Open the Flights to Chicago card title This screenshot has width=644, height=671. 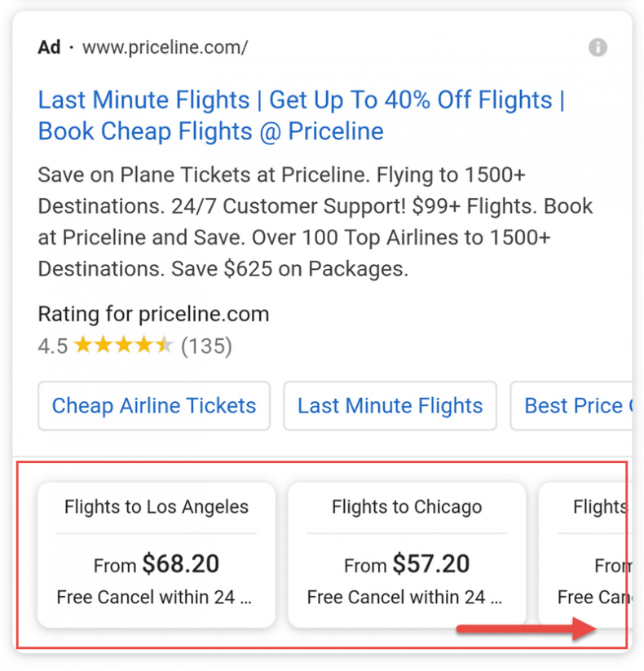(x=407, y=507)
